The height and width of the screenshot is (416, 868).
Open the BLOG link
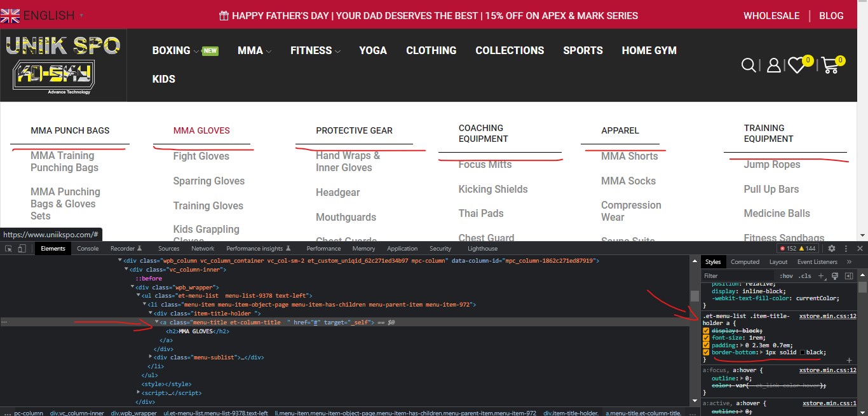pos(831,15)
